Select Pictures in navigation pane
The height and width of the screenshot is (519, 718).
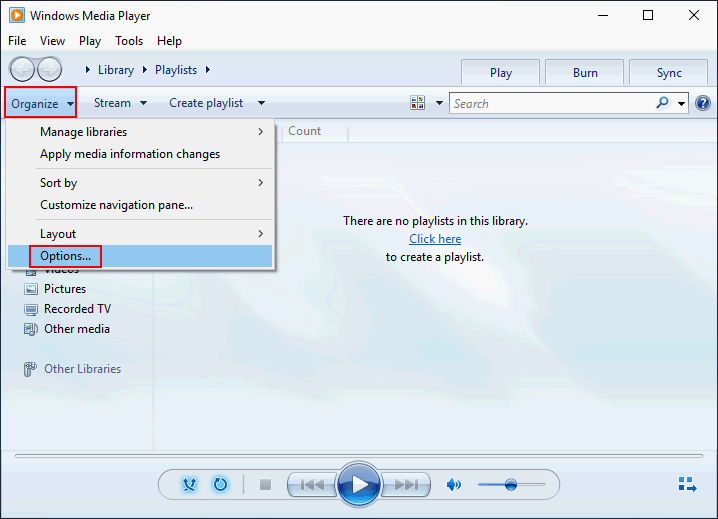(x=65, y=289)
